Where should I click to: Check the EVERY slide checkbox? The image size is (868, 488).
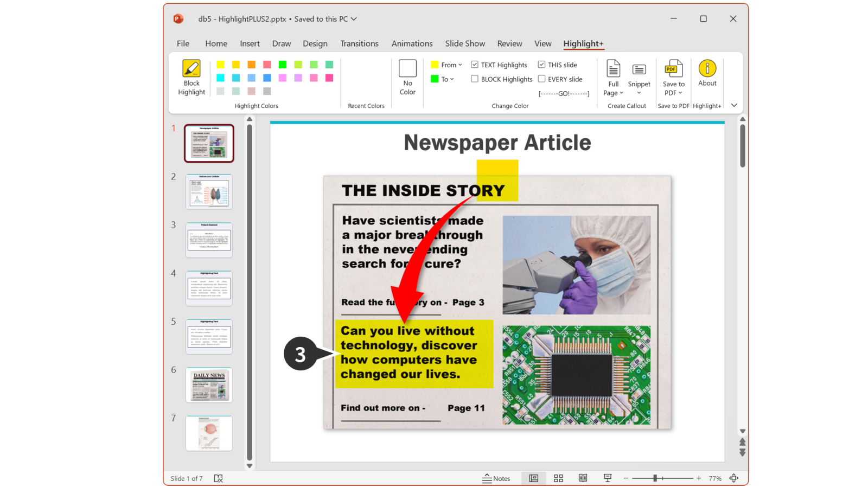[541, 79]
